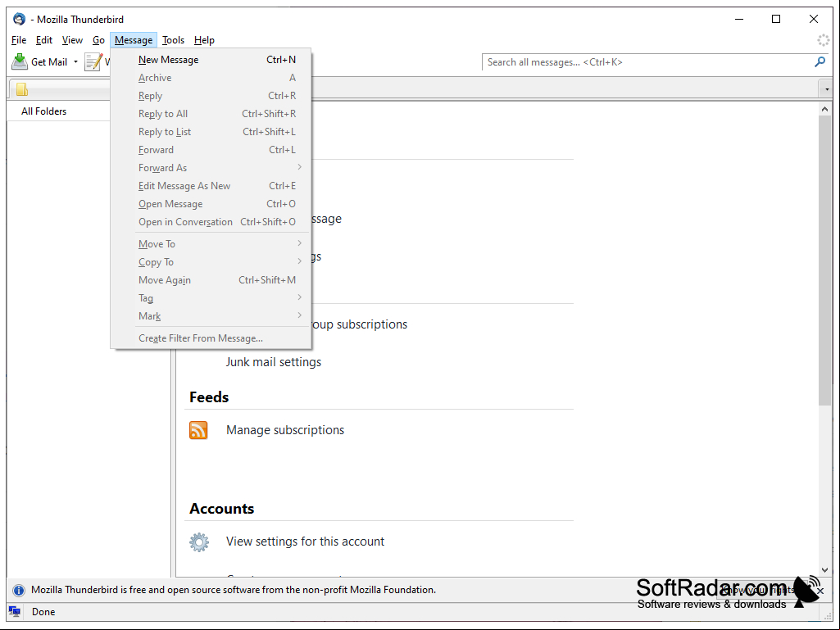The height and width of the screenshot is (630, 840).
Task: Select Reply to All
Action: pos(211,114)
